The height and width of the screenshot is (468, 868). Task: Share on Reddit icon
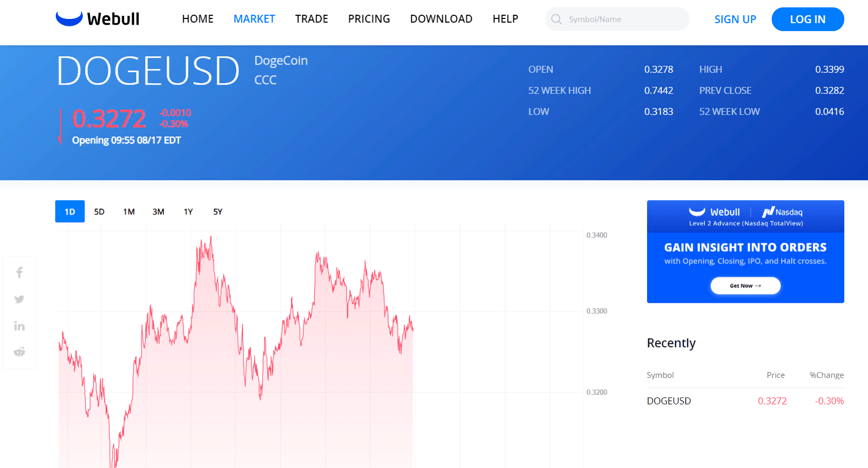pyautogui.click(x=19, y=352)
